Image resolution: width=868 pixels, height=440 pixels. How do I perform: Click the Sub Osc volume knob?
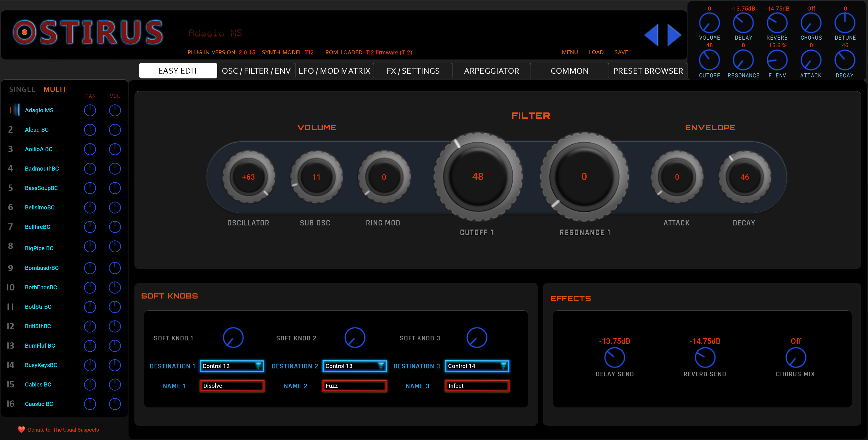(x=316, y=177)
